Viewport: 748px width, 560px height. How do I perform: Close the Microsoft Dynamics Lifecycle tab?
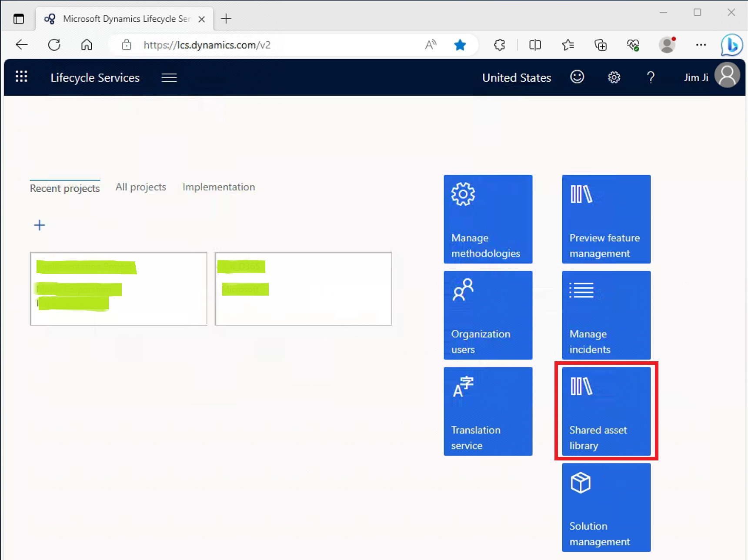[x=202, y=19]
